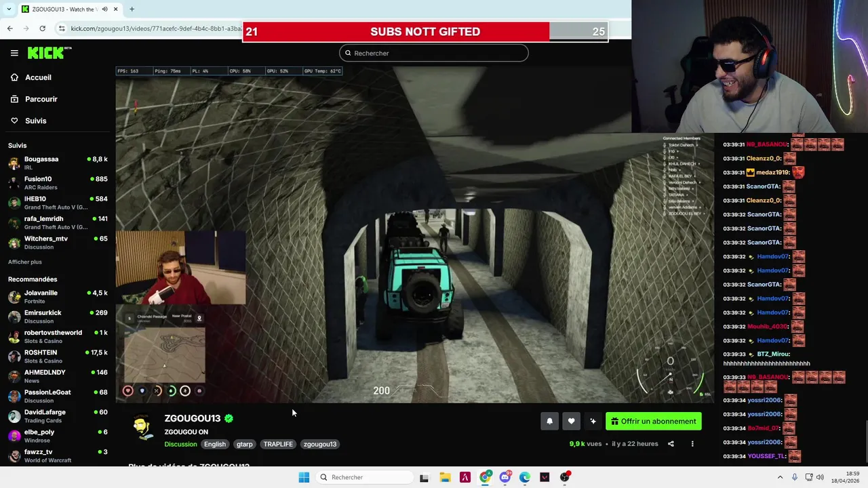Click Mouhib_4030 username in chat

(x=768, y=326)
